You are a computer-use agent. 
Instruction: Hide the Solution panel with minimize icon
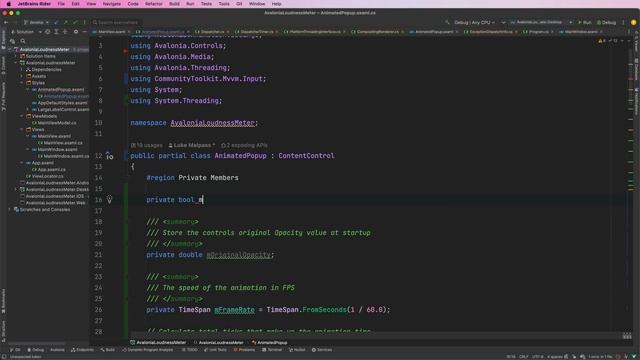(84, 31)
